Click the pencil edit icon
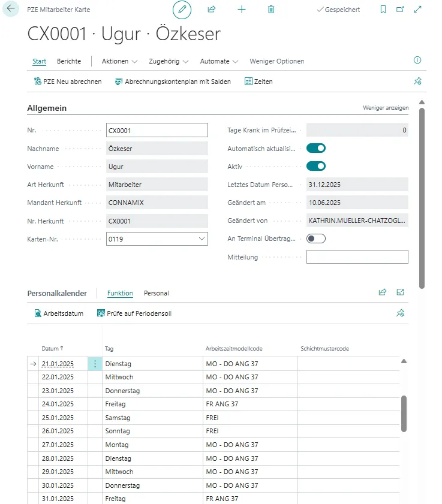 click(182, 10)
